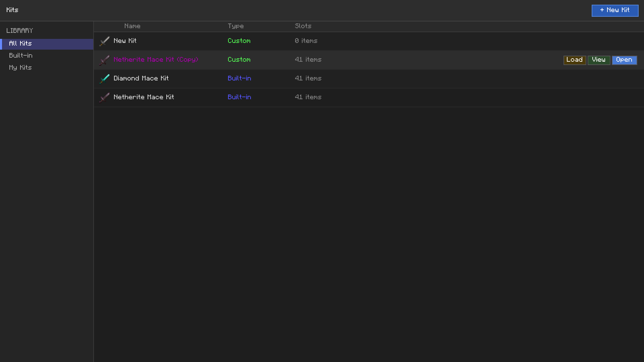
Task: Show My Kits in the sidebar
Action: click(47, 68)
